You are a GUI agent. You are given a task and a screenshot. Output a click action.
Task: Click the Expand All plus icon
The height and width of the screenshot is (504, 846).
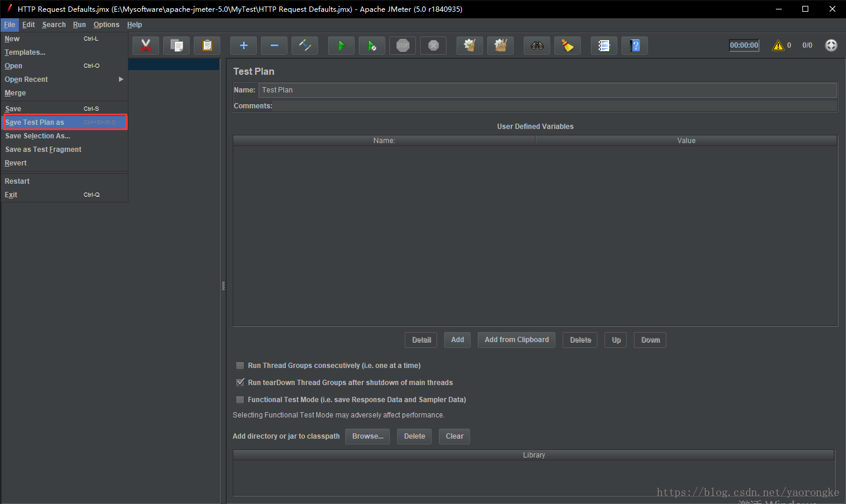243,45
